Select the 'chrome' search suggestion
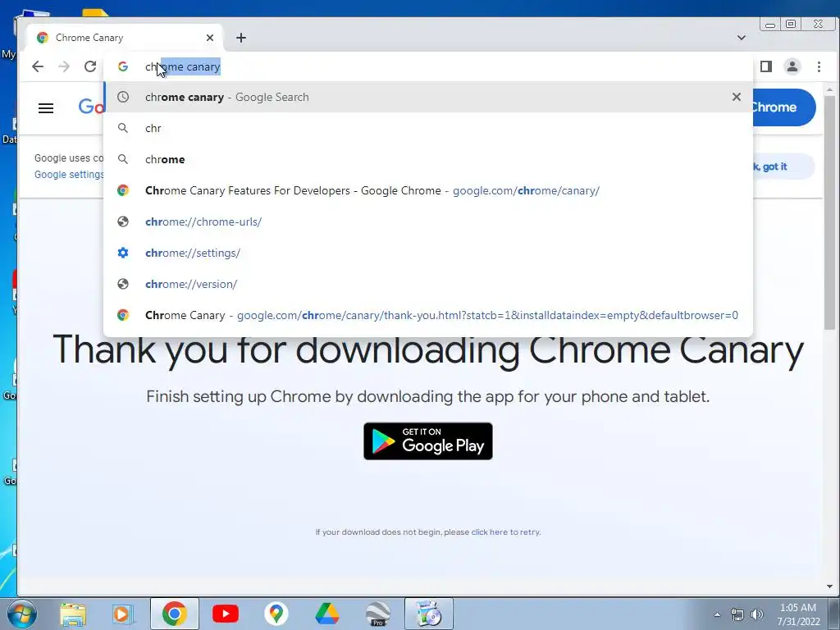The image size is (840, 630). (428, 159)
